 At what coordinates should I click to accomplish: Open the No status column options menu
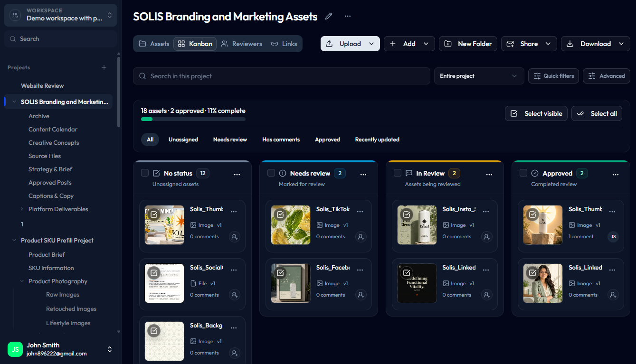237,175
